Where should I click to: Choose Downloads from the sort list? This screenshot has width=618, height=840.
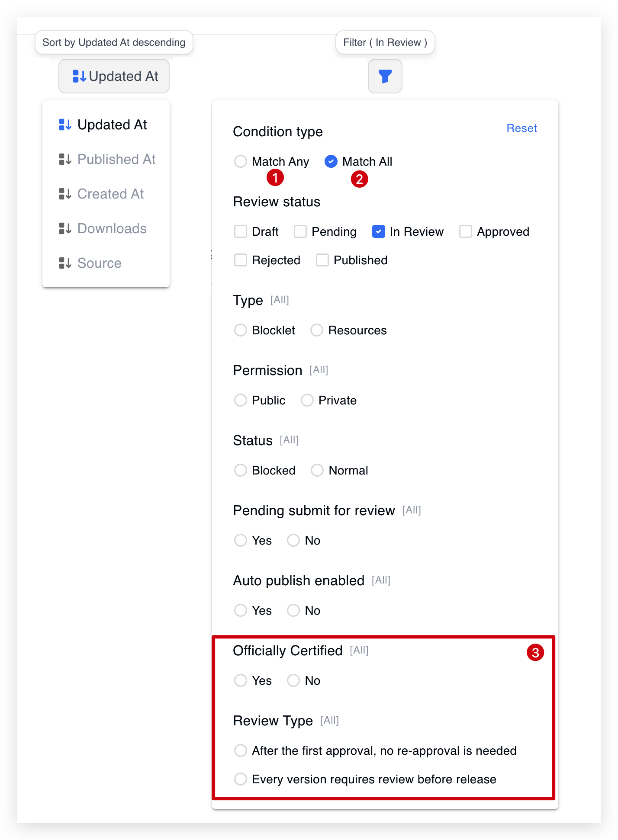(x=112, y=229)
